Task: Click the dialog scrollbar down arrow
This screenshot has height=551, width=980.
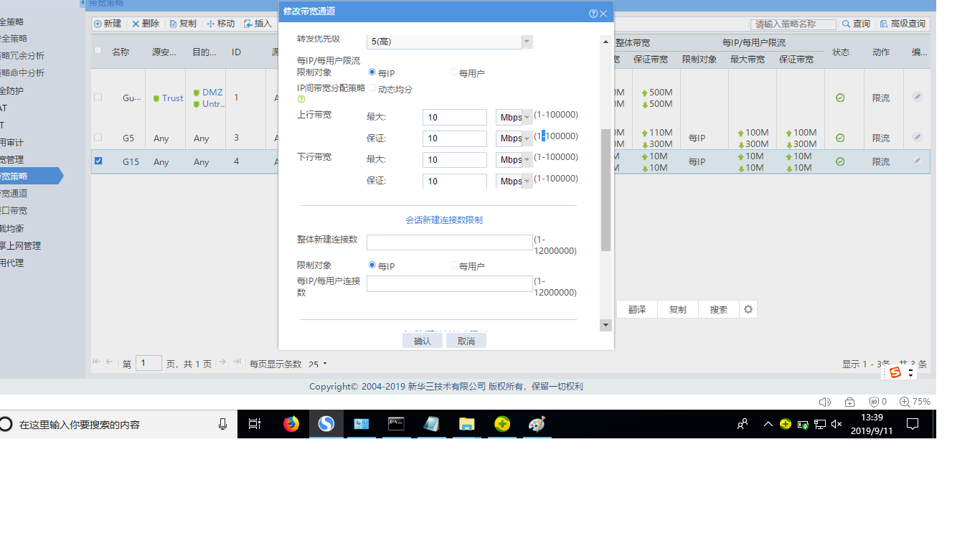Action: point(606,325)
